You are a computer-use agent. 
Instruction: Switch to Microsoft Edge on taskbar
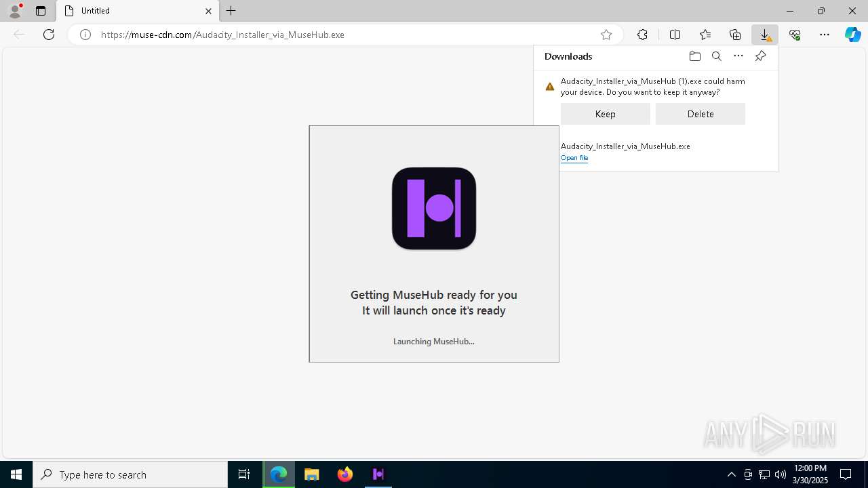click(279, 474)
